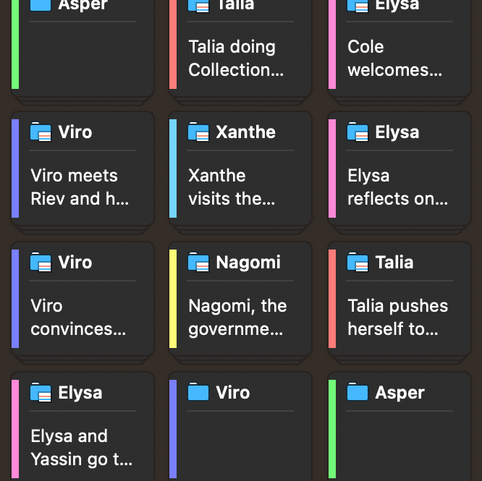Select the light blue label stripe on Xanthe card
The image size is (482, 481).
(173, 169)
